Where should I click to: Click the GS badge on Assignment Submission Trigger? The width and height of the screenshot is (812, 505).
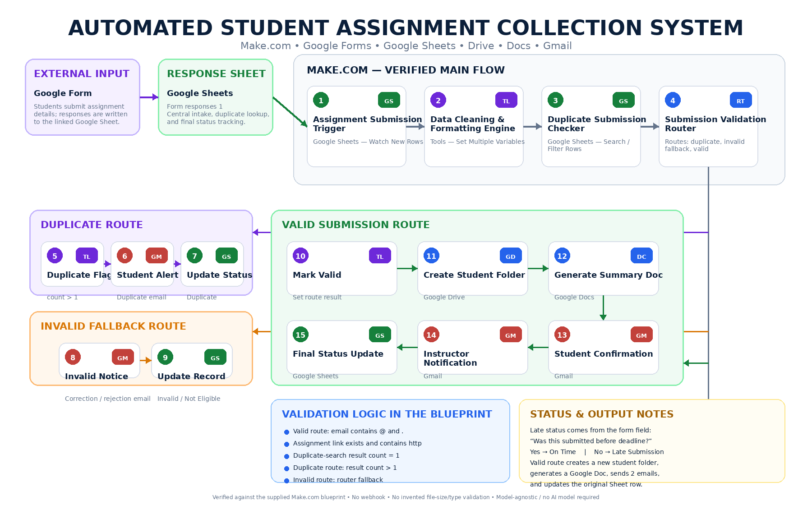coord(389,100)
